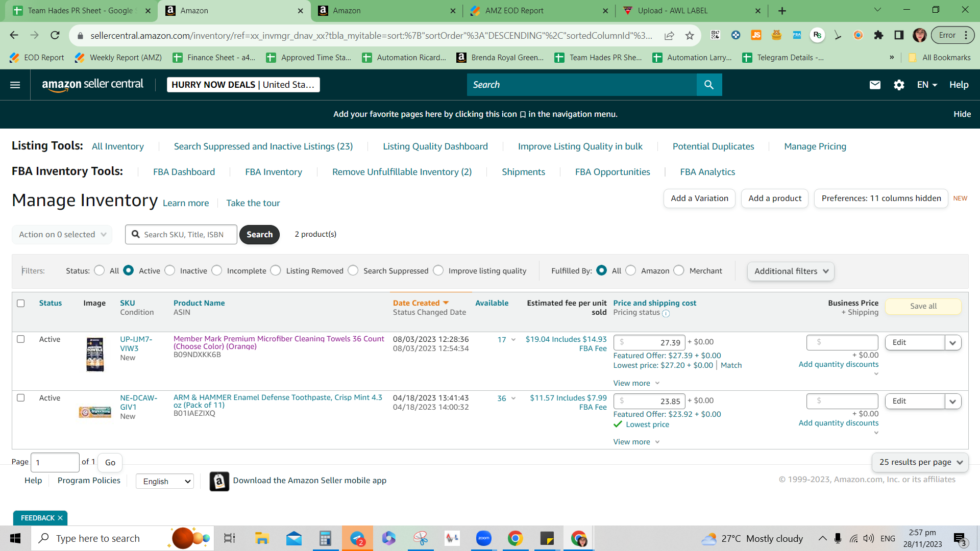The image size is (980, 551).
Task: Open a new browser tab
Action: point(782,11)
